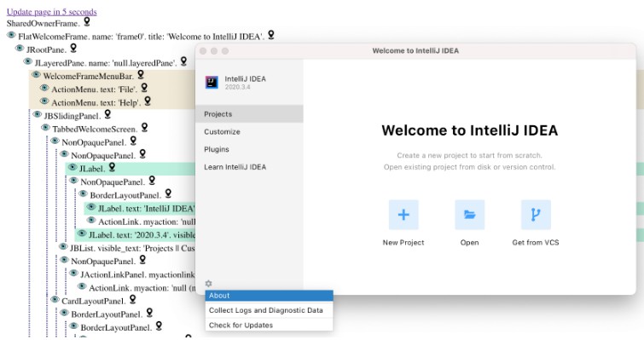Click the pin on NonOpaquePanel row directly under TabbedWelcomeScreen

click(x=133, y=141)
